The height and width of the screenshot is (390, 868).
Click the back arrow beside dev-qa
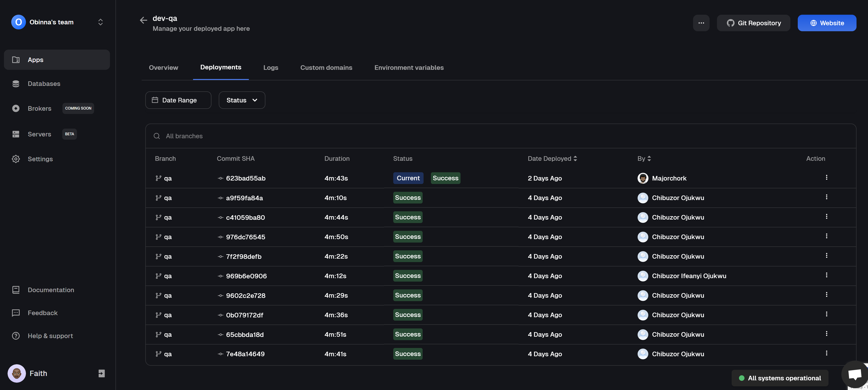click(143, 20)
